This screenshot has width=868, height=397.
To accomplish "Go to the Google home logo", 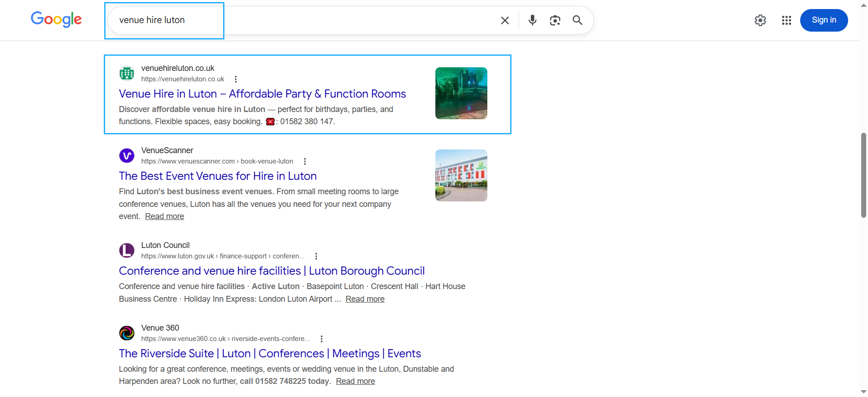I will point(56,19).
